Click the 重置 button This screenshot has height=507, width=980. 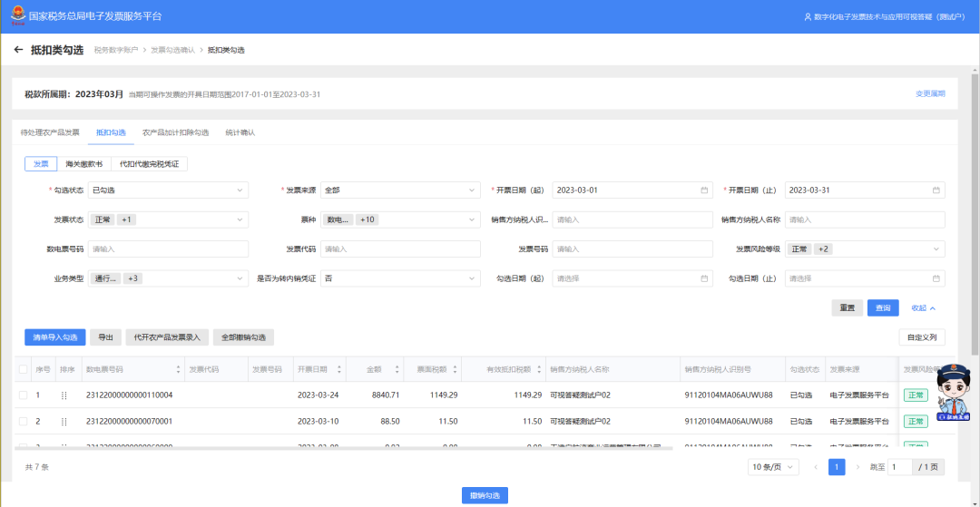(848, 307)
